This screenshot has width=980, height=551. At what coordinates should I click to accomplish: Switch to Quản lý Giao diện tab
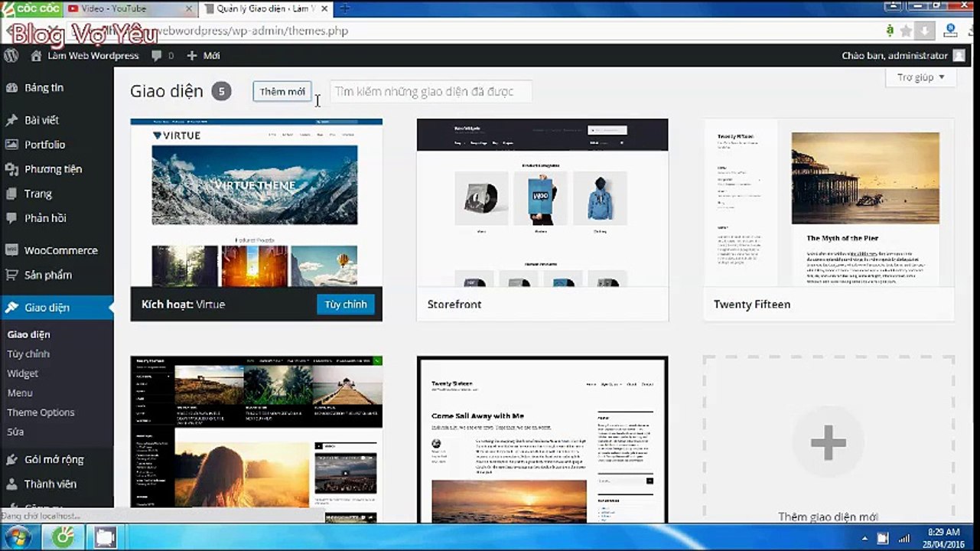point(262,9)
